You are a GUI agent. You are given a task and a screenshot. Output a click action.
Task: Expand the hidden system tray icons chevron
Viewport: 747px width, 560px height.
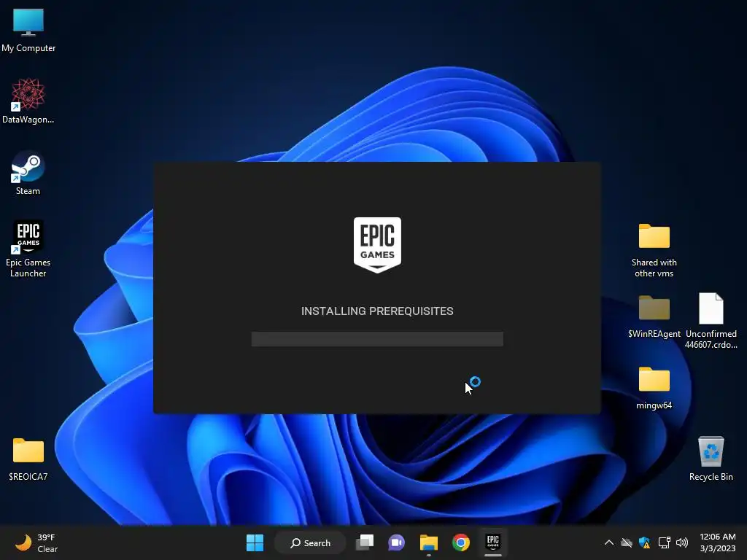609,542
